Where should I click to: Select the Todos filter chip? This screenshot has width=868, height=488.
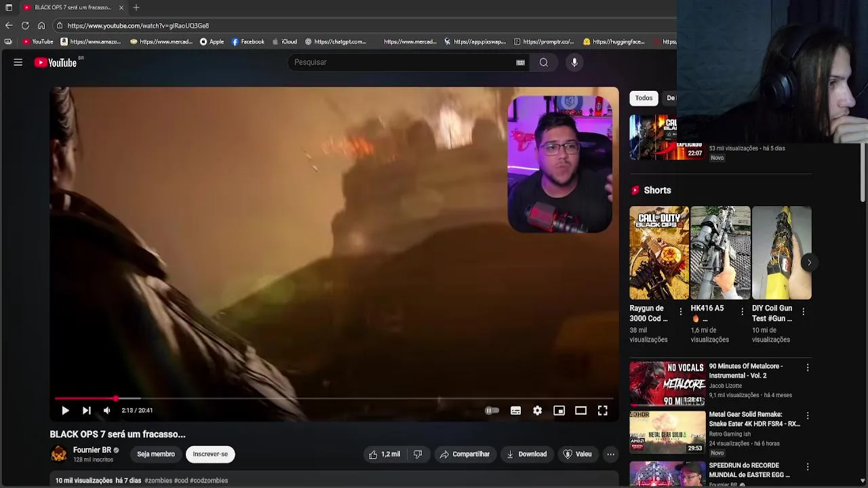[644, 98]
